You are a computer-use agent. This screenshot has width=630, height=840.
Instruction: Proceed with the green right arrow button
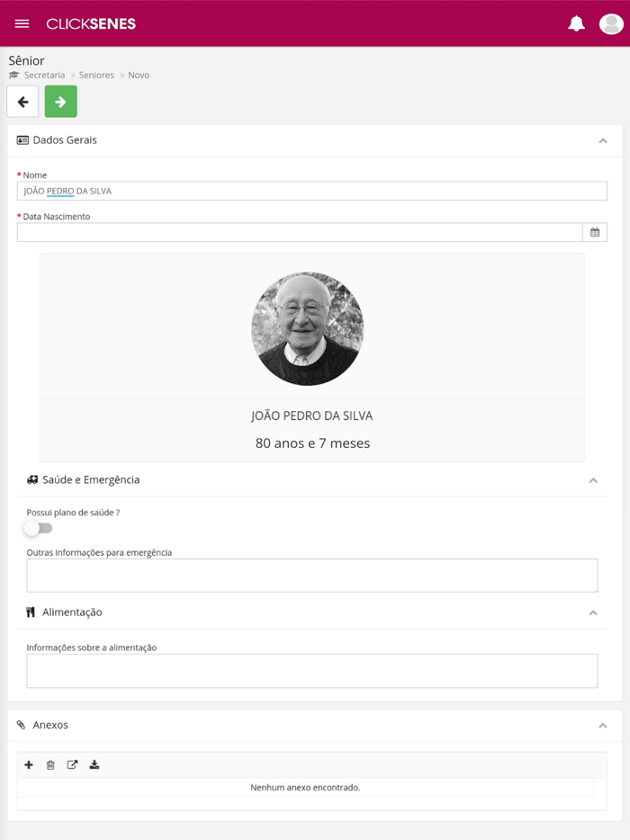[x=60, y=102]
